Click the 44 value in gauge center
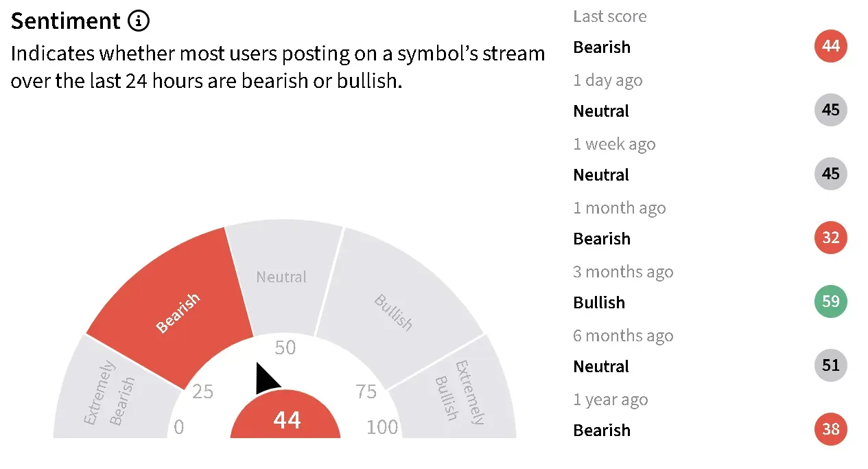 click(286, 420)
